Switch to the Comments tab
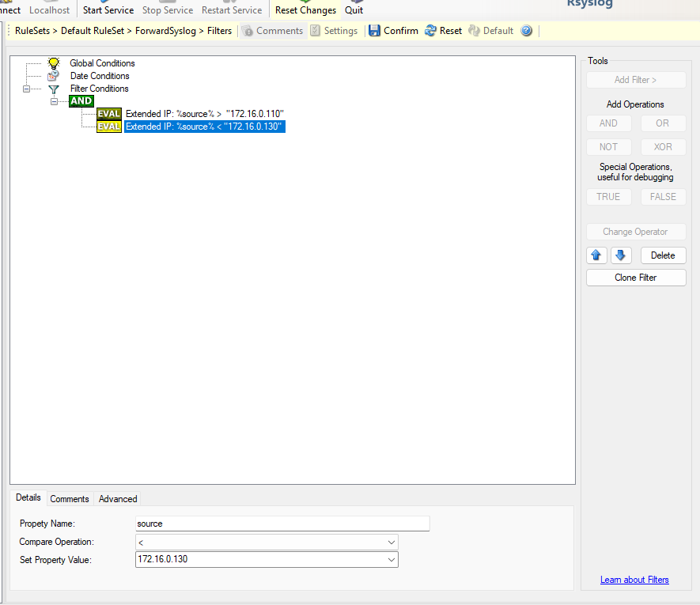The height and width of the screenshot is (605, 700). [x=69, y=499]
